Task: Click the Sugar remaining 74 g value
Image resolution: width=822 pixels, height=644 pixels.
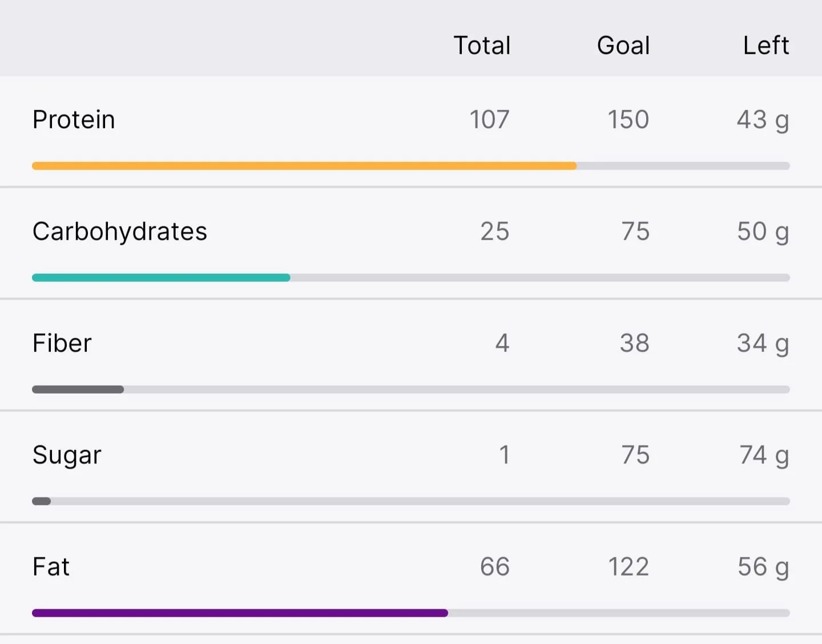Action: click(x=764, y=456)
